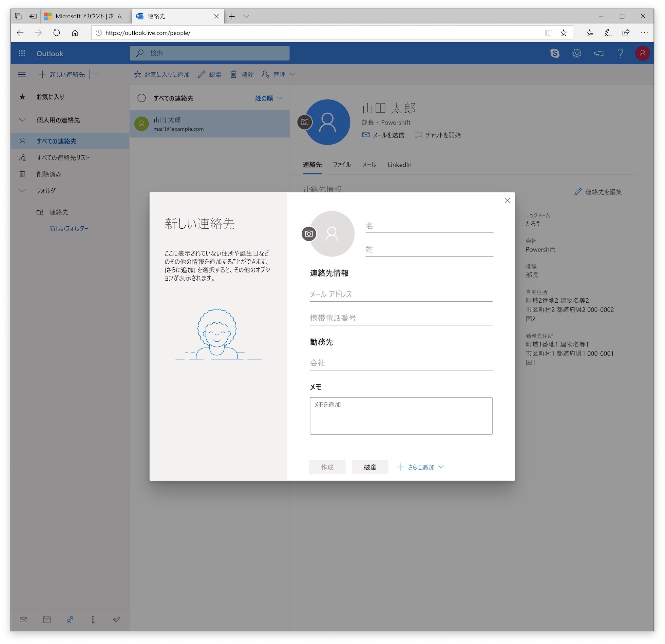Image resolution: width=665 pixels, height=644 pixels.
Task: Select the すべての連絡先 radio circle
Action: click(141, 98)
